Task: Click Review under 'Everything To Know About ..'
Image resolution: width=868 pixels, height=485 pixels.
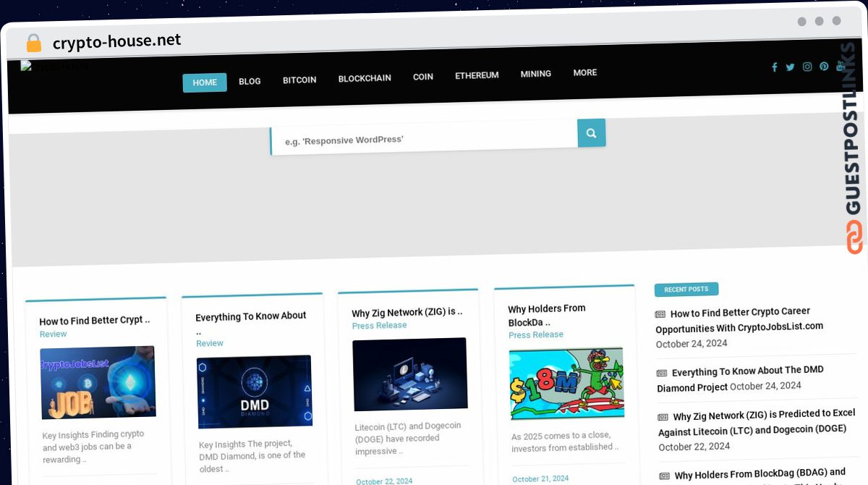Action: tap(210, 343)
